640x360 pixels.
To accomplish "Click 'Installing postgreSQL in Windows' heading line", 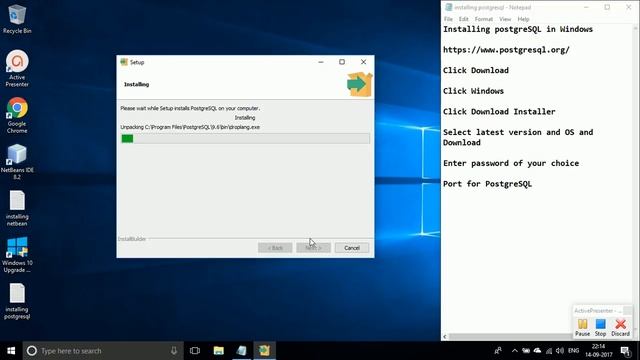I will coord(518,29).
